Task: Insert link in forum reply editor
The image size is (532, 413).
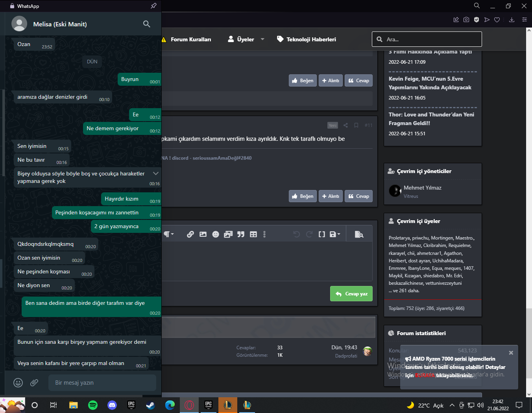Action: [190, 234]
